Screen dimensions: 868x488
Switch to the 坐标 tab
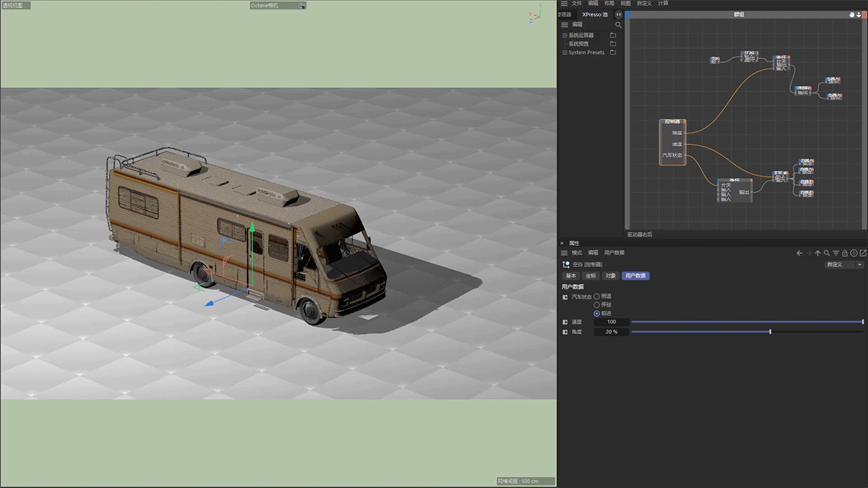click(x=591, y=276)
